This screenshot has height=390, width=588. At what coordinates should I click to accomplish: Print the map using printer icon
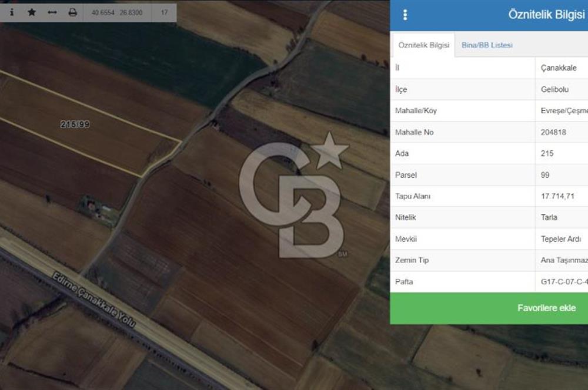[72, 12]
